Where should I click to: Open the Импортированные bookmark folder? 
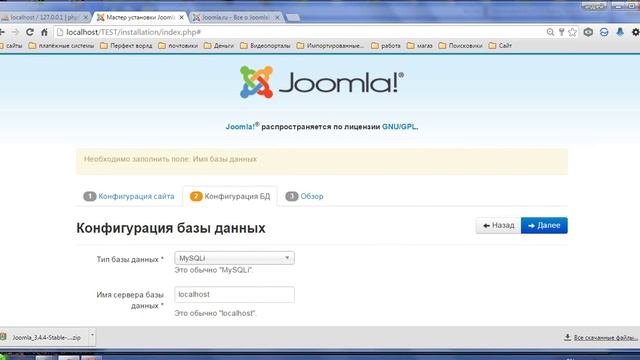pos(330,46)
